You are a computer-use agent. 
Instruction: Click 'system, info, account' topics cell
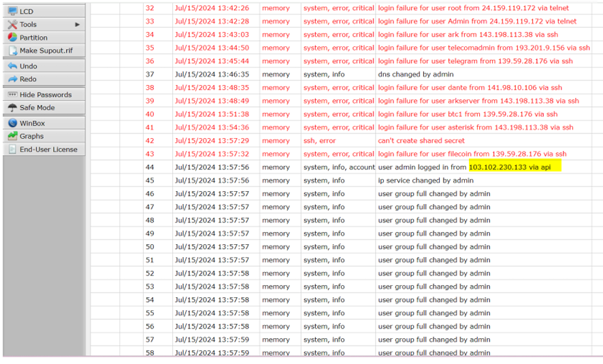point(339,167)
